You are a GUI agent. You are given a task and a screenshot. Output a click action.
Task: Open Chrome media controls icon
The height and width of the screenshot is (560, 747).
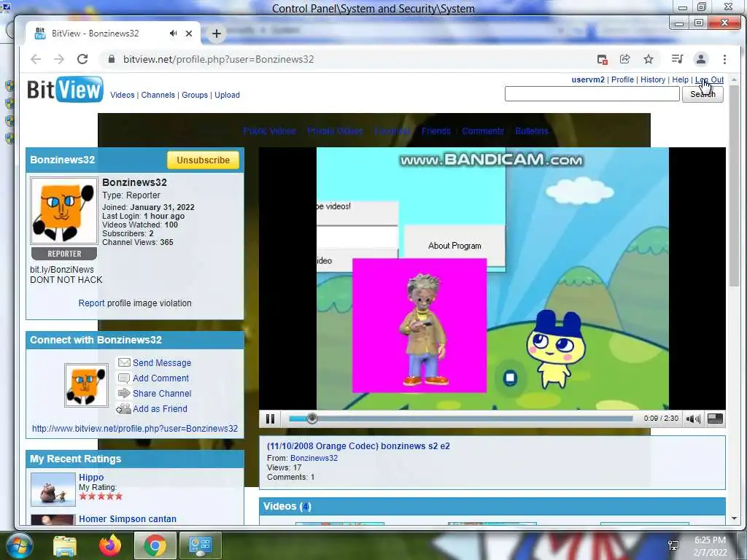677,59
